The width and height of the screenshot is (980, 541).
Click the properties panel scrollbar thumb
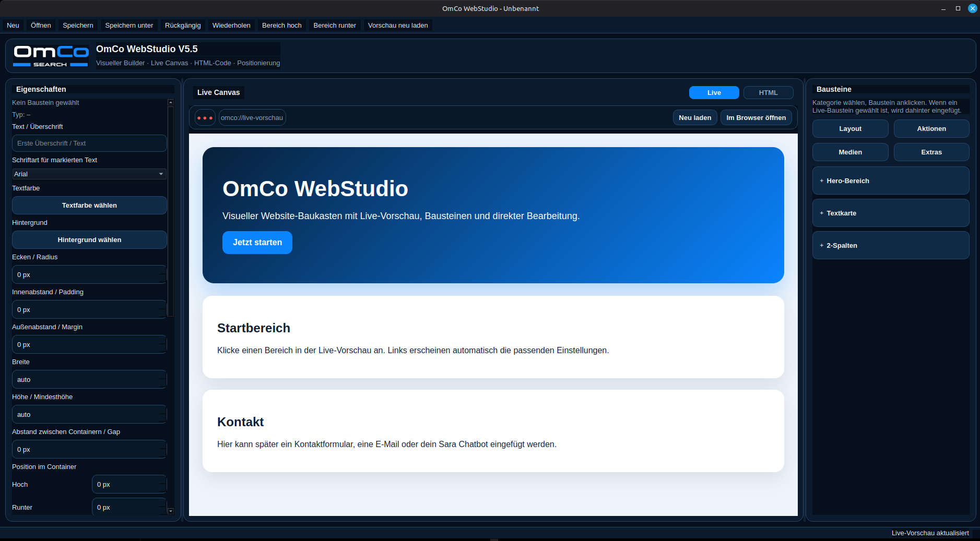pos(170,211)
